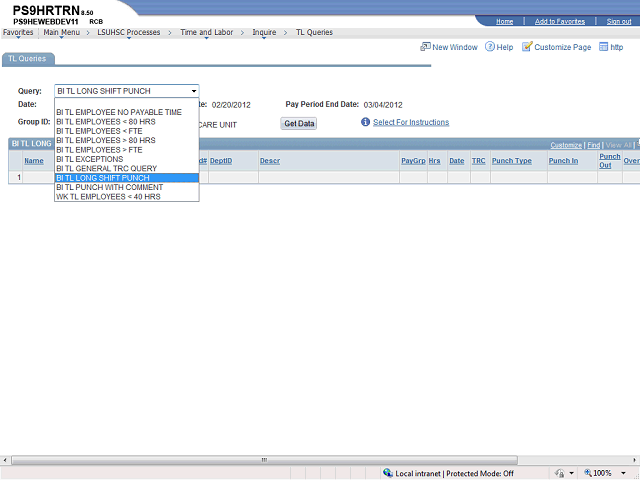
Task: Click Customize link in grid header
Action: tap(566, 145)
